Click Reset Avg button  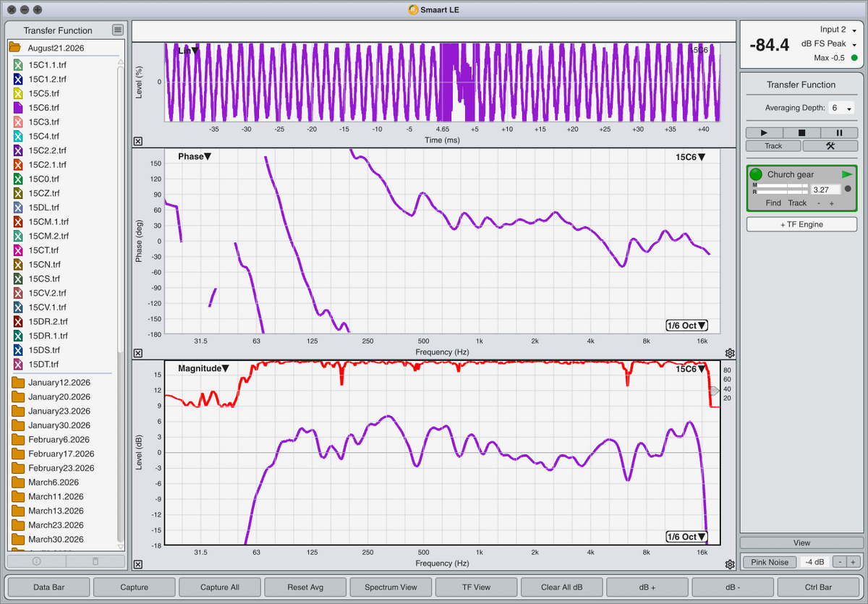pos(305,587)
